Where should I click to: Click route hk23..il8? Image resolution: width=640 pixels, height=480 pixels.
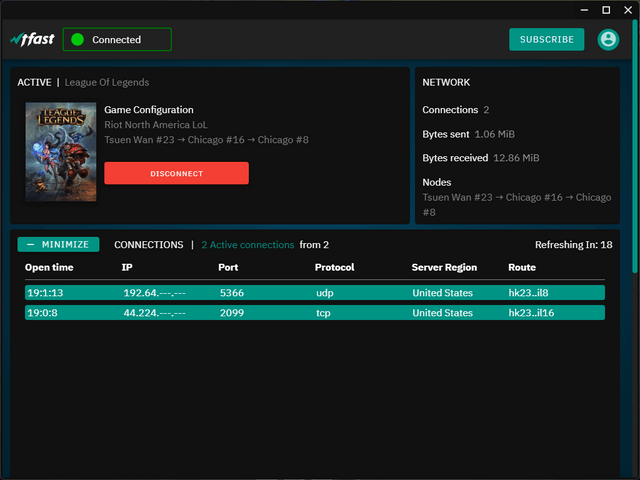(x=528, y=293)
